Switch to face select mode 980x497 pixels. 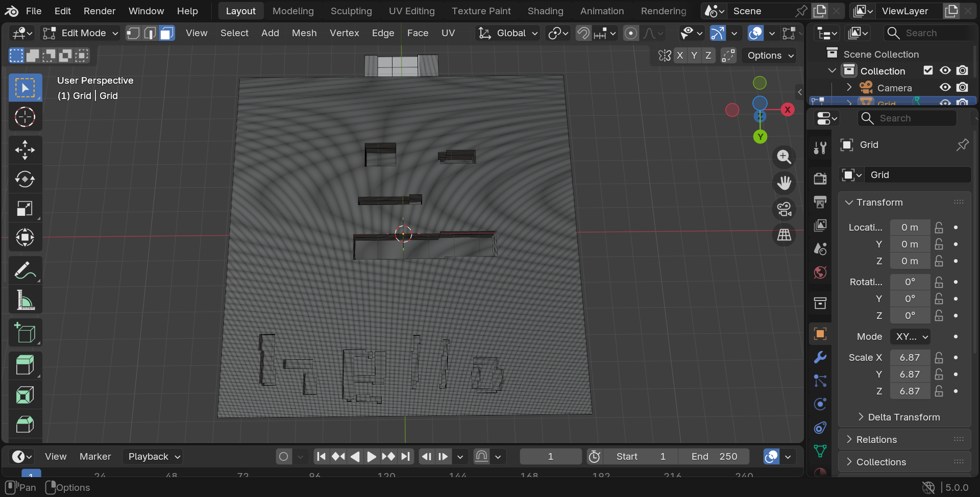(x=167, y=33)
